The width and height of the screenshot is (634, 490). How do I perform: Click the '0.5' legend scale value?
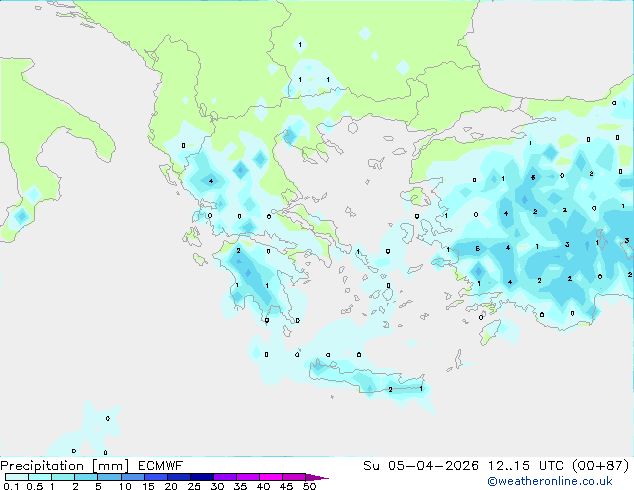[35, 486]
